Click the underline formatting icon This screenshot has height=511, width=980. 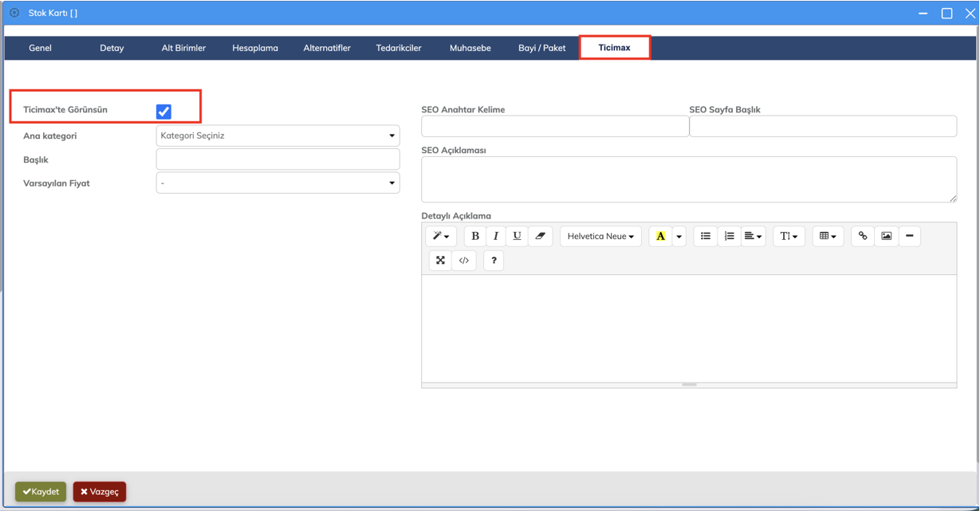coord(517,236)
